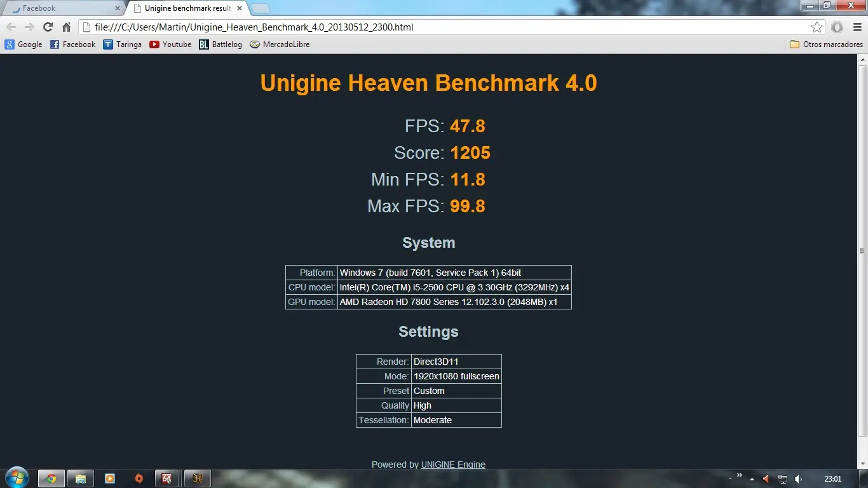Click the Custom preset value
This screenshot has width=868, height=488.
pos(456,391)
